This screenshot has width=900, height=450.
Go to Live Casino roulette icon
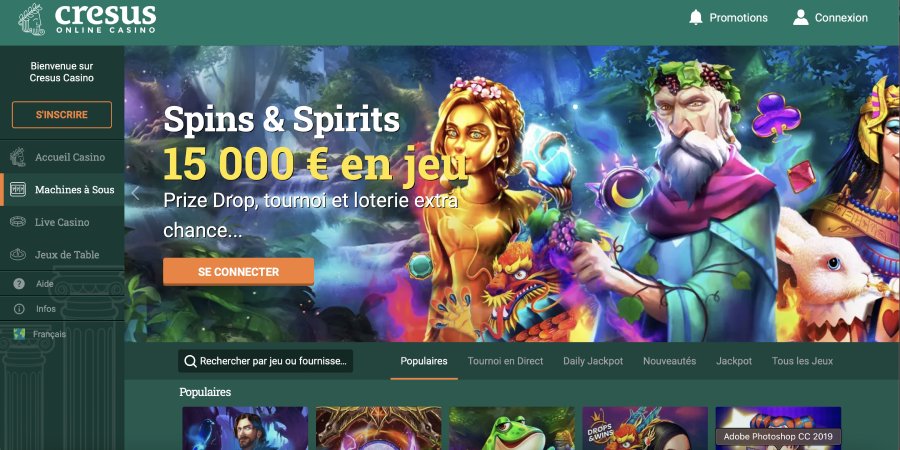18,222
